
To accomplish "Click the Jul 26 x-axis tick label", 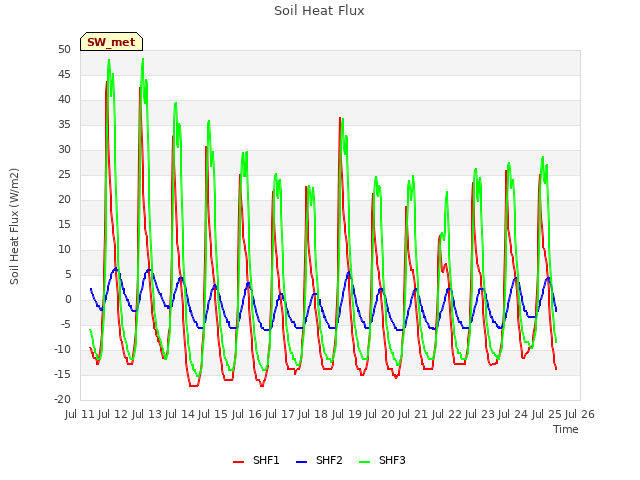I will tap(580, 414).
